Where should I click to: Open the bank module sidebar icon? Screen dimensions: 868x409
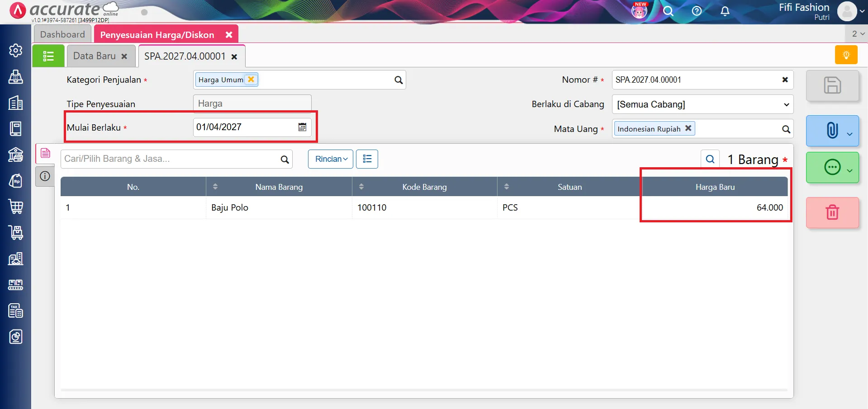tap(16, 155)
